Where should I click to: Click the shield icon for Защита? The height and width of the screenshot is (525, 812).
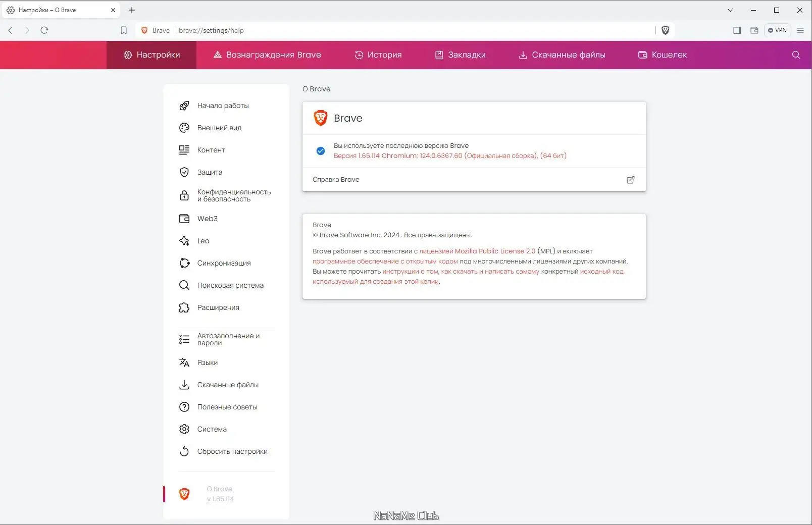[x=184, y=172]
